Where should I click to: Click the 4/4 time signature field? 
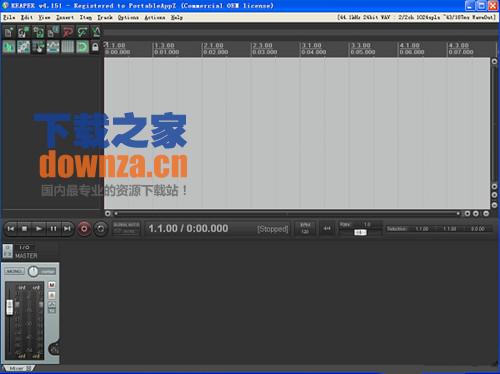point(327,228)
